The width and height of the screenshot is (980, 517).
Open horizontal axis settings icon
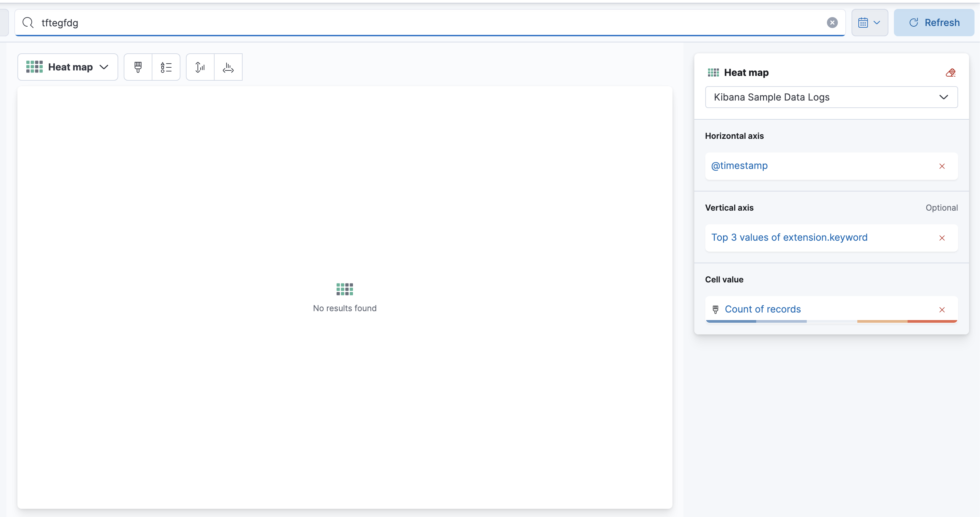click(228, 67)
